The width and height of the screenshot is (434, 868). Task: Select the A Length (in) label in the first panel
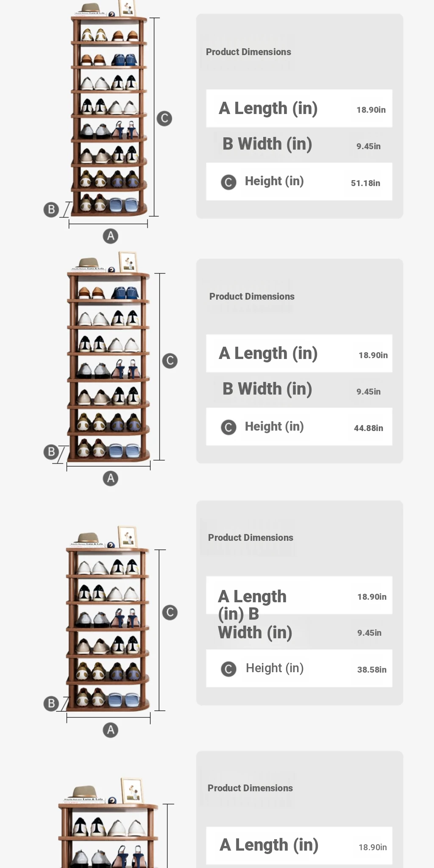pos(268,108)
